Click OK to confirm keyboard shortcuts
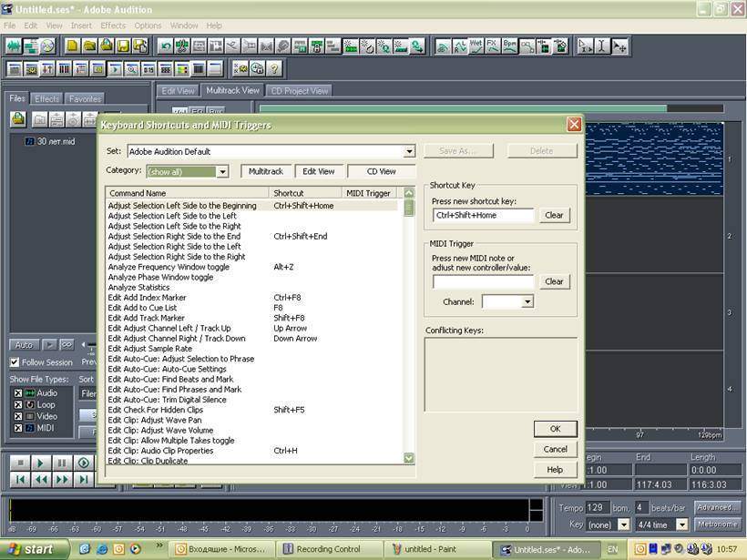The height and width of the screenshot is (560, 747). pyautogui.click(x=555, y=429)
